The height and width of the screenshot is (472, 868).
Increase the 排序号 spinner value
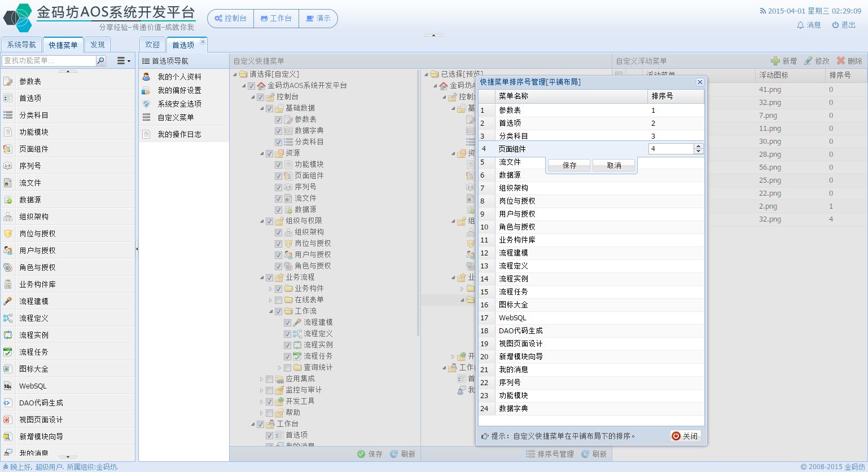(699, 146)
